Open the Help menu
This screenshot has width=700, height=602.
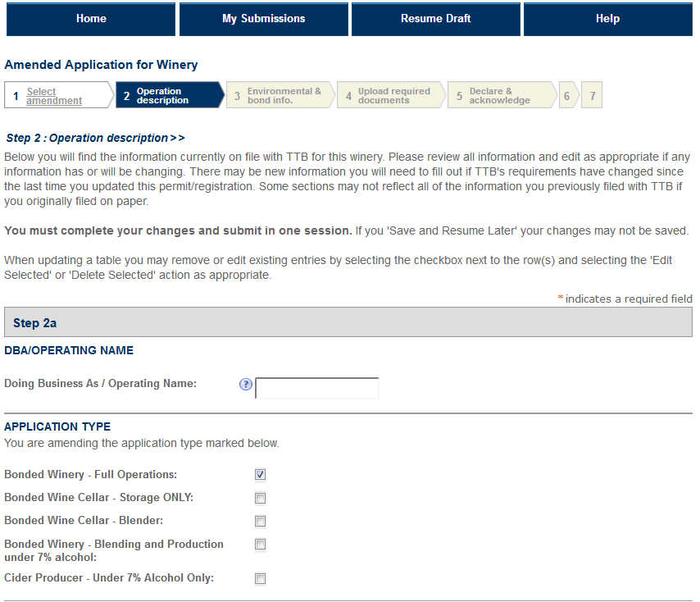pyautogui.click(x=607, y=19)
